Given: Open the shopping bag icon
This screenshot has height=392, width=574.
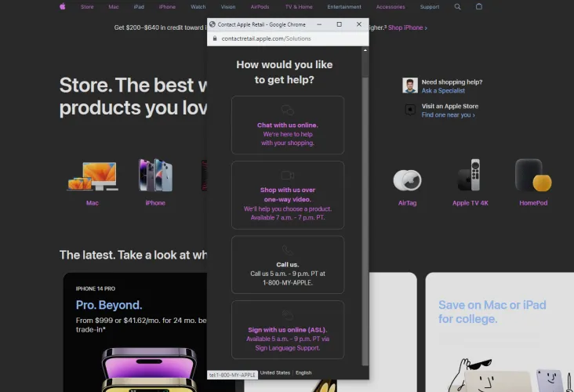Looking at the screenshot, I should click(479, 6).
